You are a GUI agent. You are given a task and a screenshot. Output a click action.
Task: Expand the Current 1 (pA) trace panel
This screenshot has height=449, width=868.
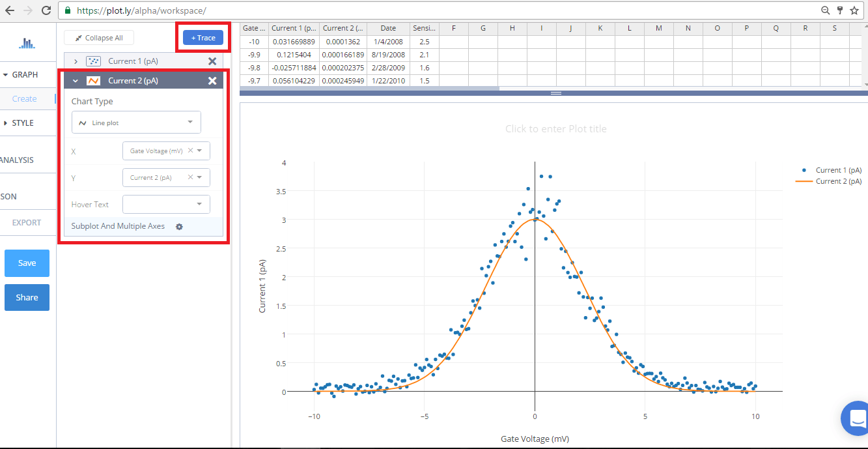point(76,61)
